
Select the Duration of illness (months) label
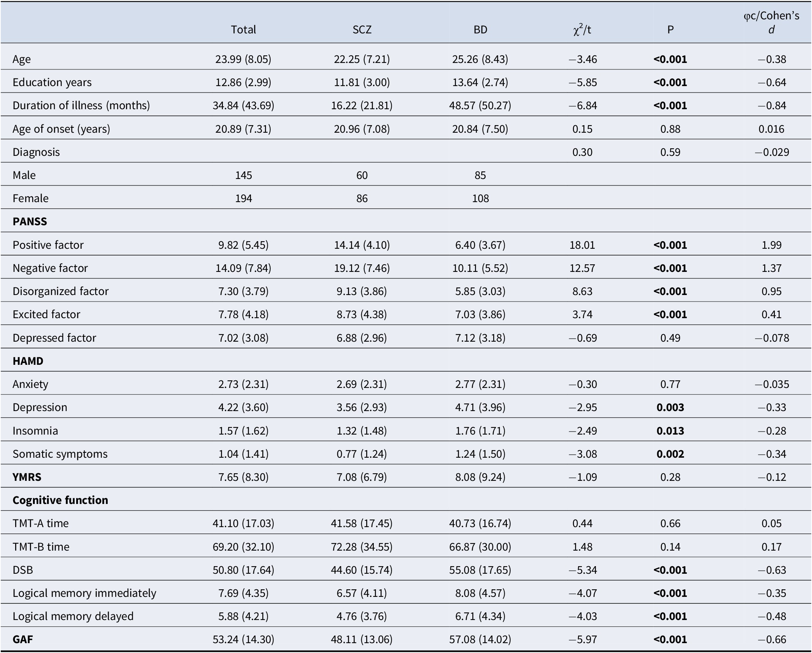(x=81, y=105)
